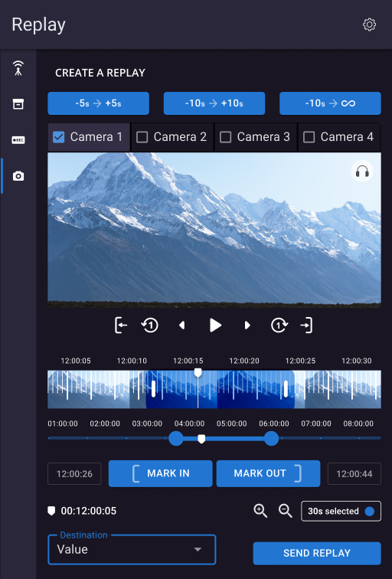The height and width of the screenshot is (579, 392).
Task: Click the 01:00:00 timeline label
Action: pyautogui.click(x=63, y=424)
